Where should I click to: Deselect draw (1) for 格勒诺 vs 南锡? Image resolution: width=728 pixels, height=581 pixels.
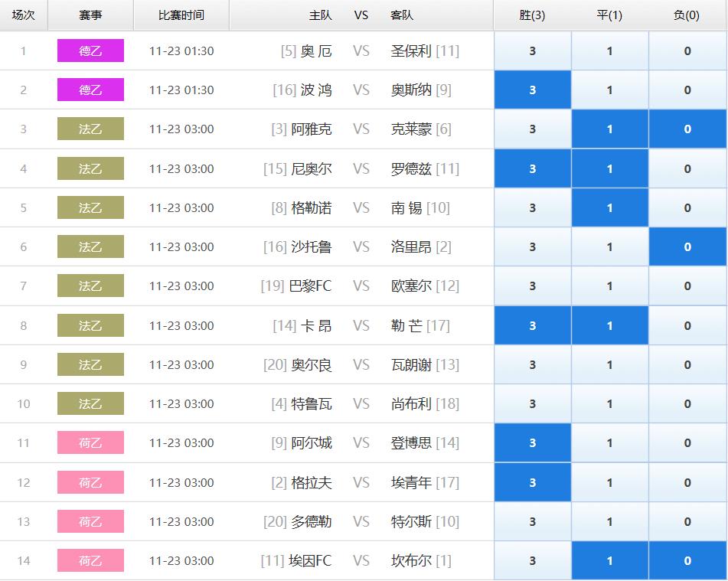tap(609, 207)
